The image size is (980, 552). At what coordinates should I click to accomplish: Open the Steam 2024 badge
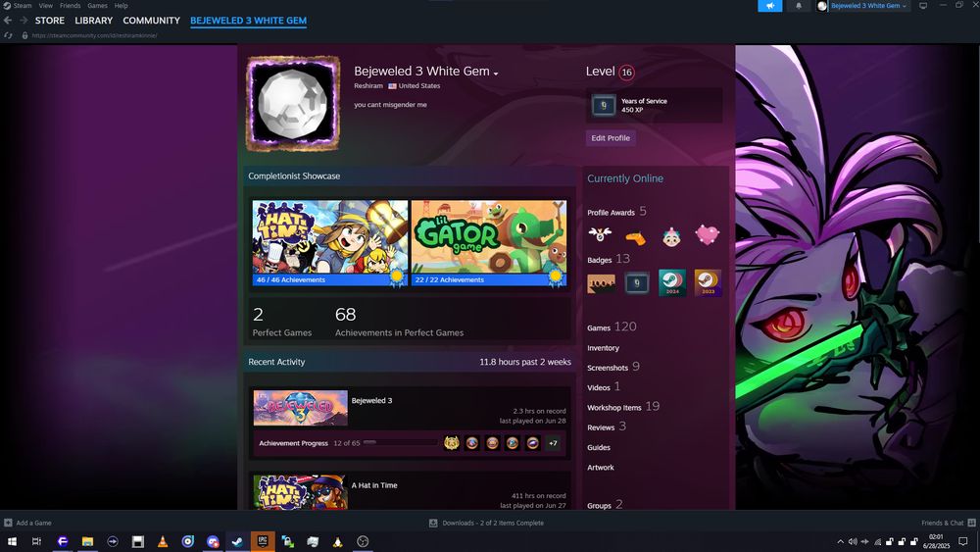[x=672, y=283]
